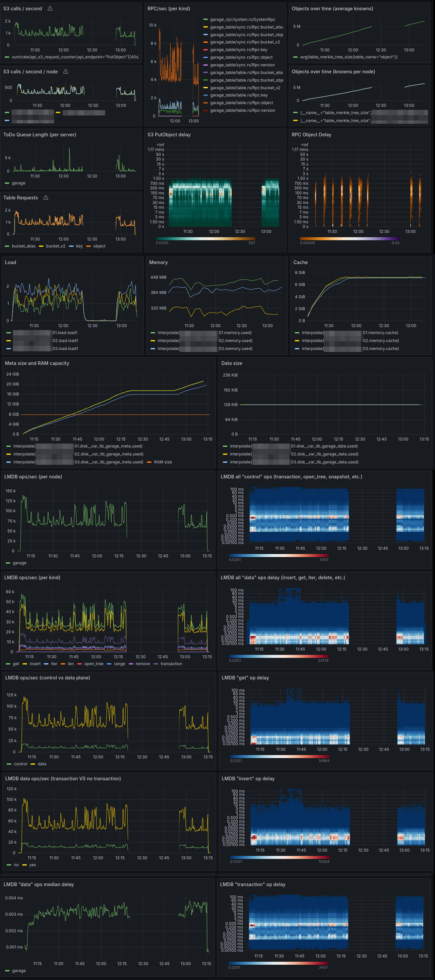Screen dimensions: 435x980
Task: Click '02.disk__var_lib_garage_data.used' legend entry in Data size
Action: (x=294, y=454)
